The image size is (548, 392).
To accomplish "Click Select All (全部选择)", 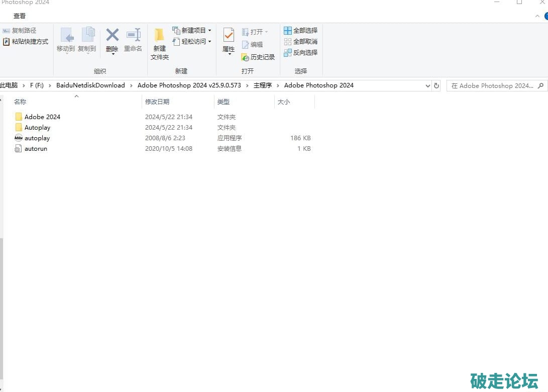I will click(300, 31).
